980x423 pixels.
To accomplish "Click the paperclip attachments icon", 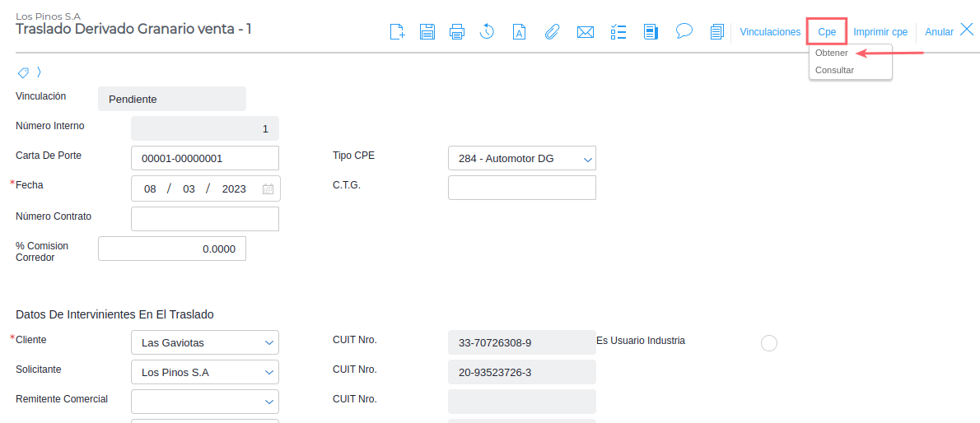I will pyautogui.click(x=551, y=31).
